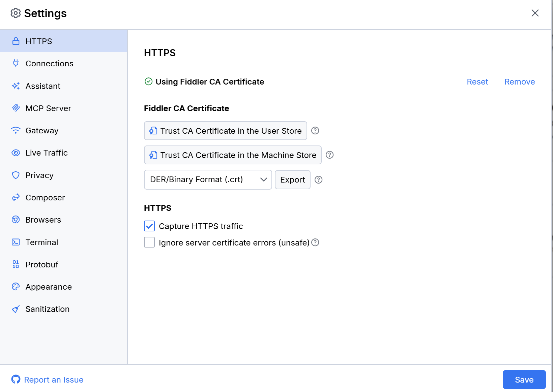553x392 pixels.
Task: Click the Composer arrows icon
Action: (16, 197)
